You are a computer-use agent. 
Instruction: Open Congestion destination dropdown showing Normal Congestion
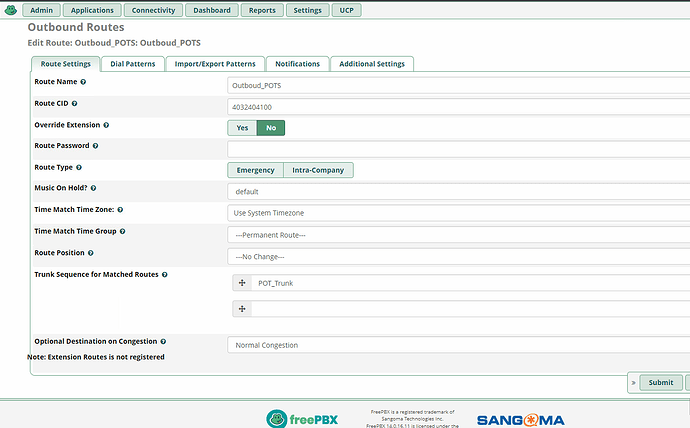pos(459,345)
